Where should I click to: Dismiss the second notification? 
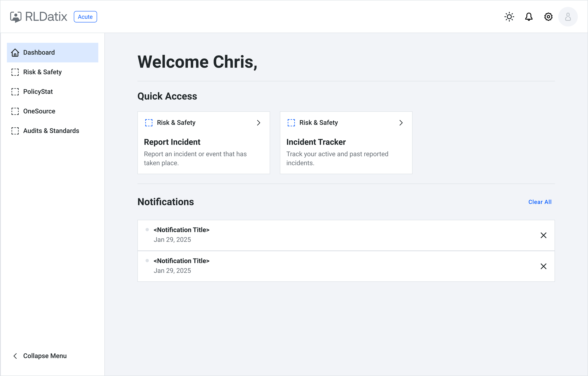coord(543,266)
